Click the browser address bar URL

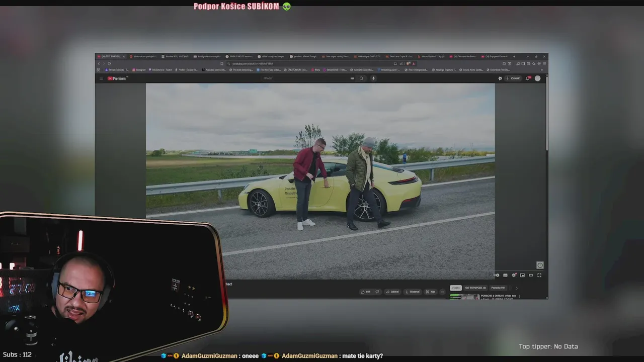(253, 64)
